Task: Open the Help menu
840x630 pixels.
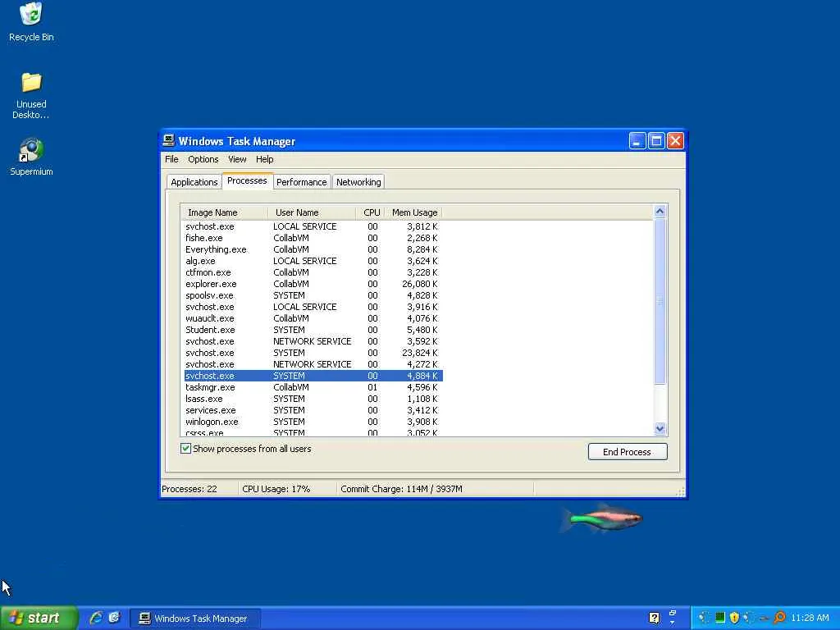Action: pyautogui.click(x=265, y=159)
